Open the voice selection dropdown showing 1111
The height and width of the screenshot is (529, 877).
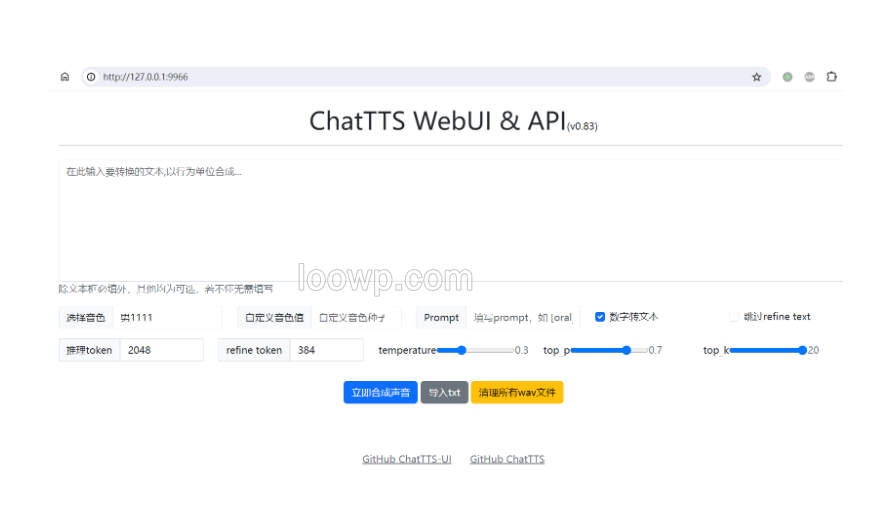tap(168, 317)
